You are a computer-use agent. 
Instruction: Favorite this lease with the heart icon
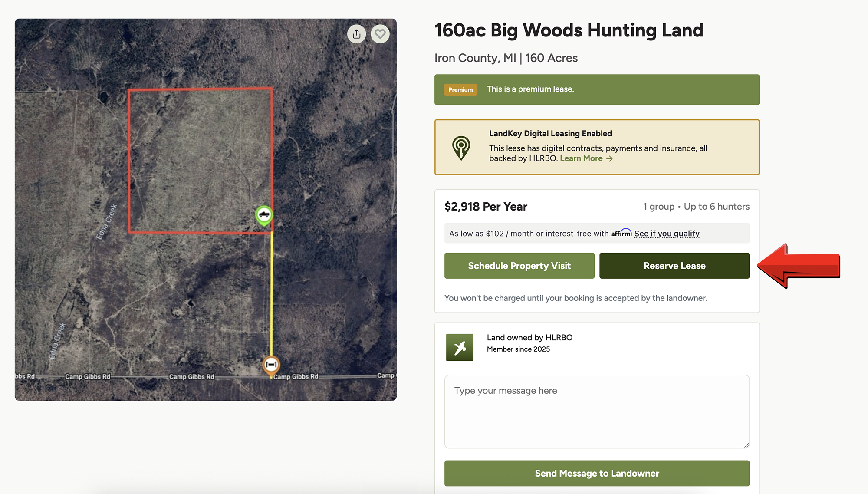point(380,34)
